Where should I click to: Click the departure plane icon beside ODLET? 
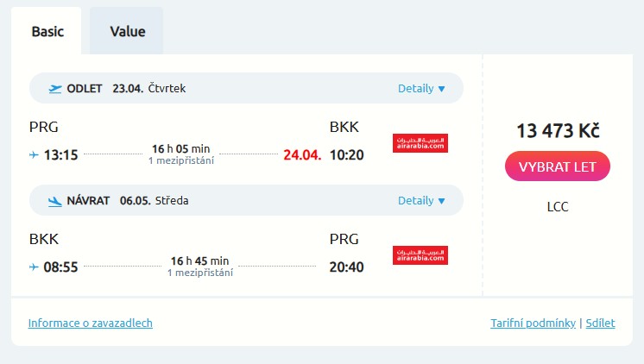click(56, 88)
